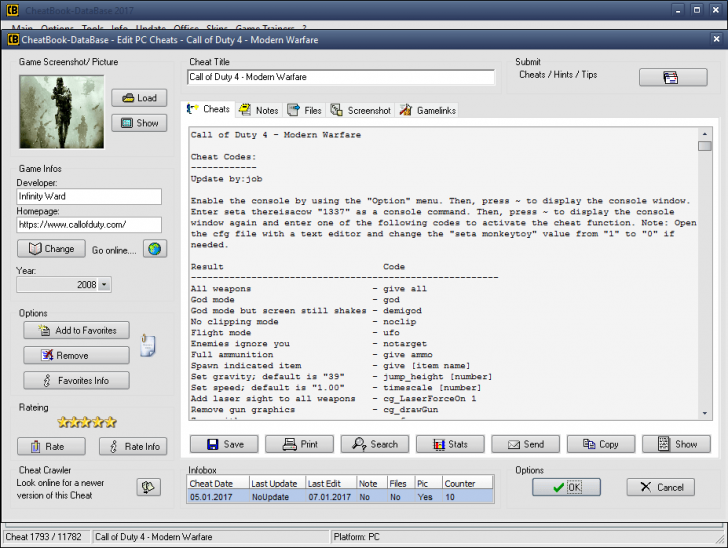The height and width of the screenshot is (548, 728).
Task: Click the Rate button
Action: 52,447
